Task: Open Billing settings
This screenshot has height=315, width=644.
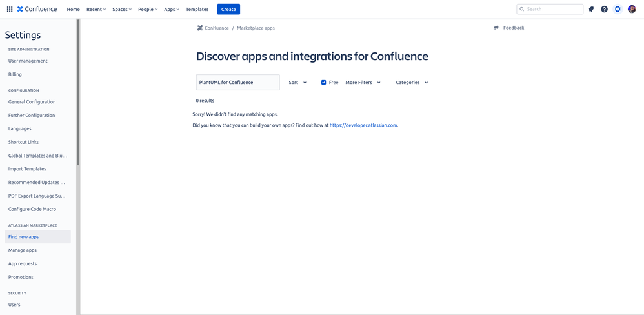Action: coord(15,74)
